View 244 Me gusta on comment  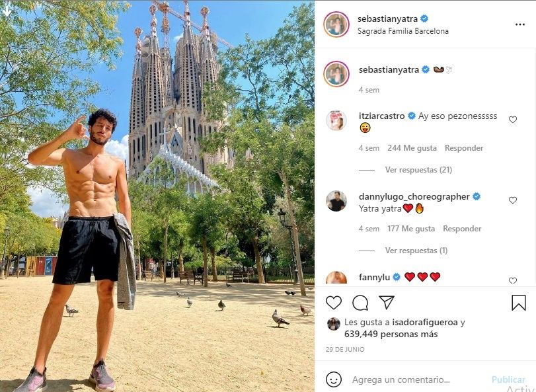412,148
